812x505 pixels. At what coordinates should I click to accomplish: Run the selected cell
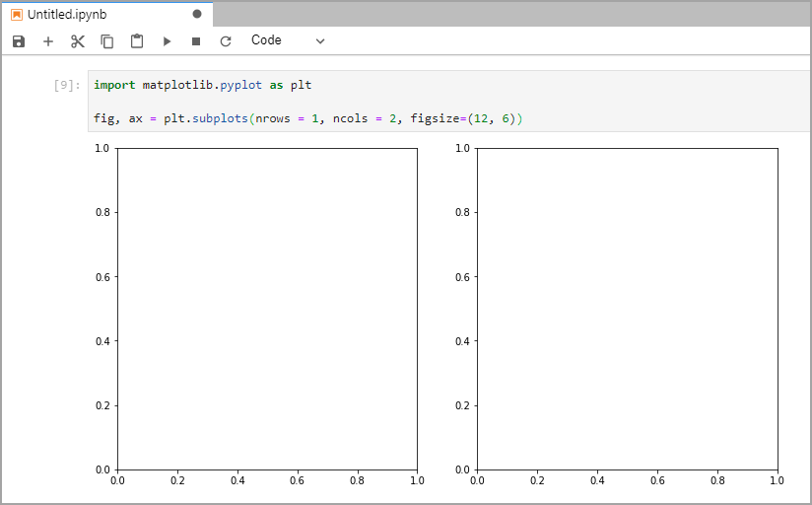pyautogui.click(x=167, y=41)
